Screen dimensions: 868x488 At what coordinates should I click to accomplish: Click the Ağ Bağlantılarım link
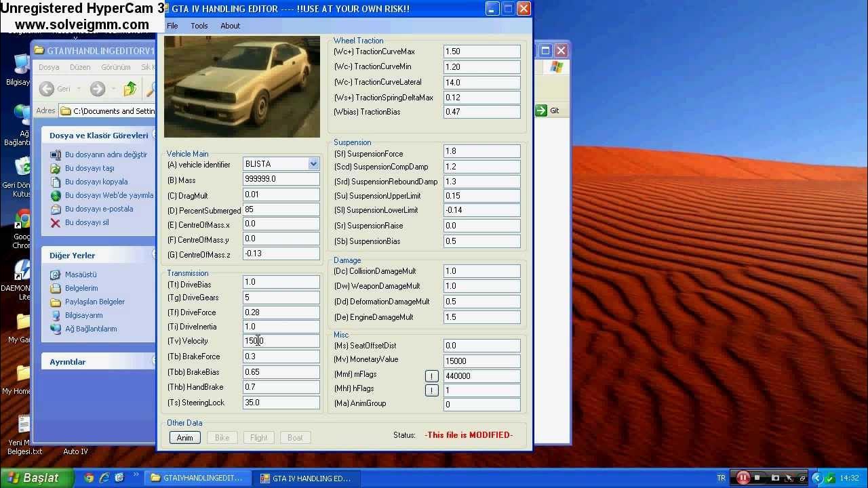(91, 329)
